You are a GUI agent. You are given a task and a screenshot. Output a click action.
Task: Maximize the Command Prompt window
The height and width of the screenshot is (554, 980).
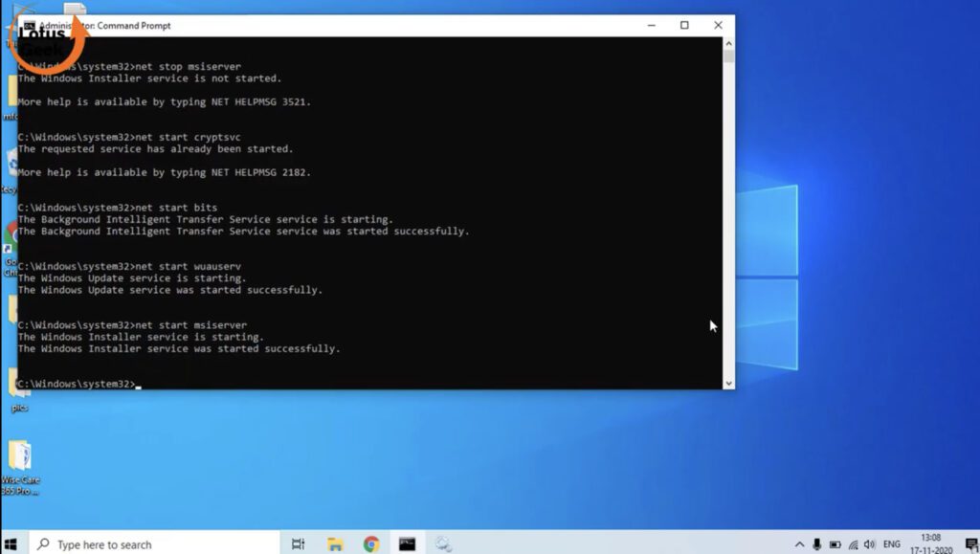pyautogui.click(x=684, y=25)
